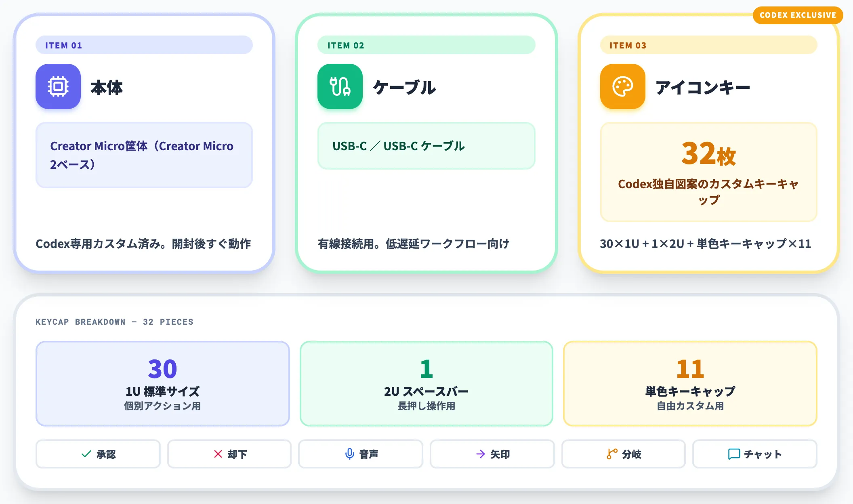Click the green cable plug icon
The image size is (853, 504).
(x=340, y=86)
